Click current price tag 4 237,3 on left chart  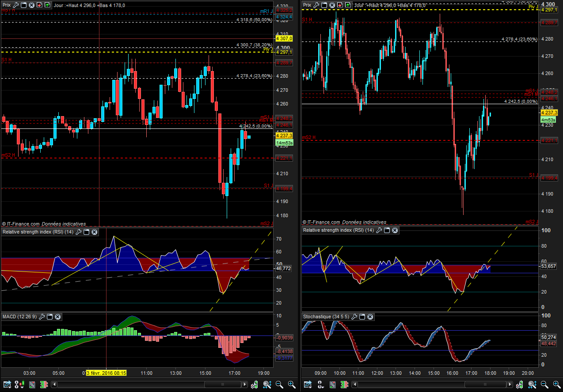(284, 136)
